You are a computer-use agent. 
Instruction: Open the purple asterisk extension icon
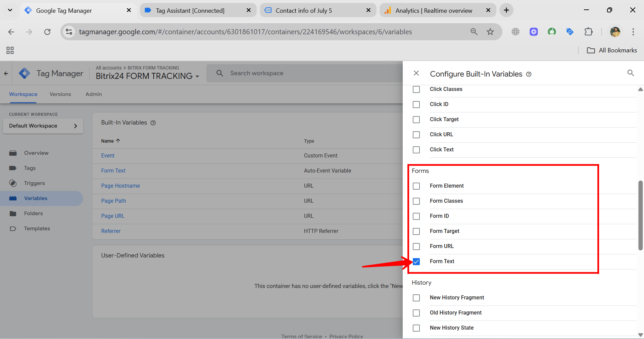534,32
